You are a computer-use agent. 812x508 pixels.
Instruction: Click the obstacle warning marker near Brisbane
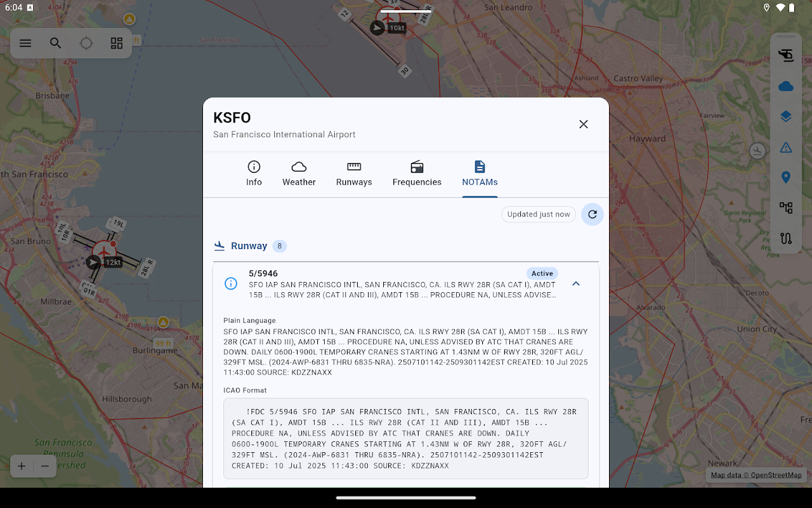[x=129, y=19]
